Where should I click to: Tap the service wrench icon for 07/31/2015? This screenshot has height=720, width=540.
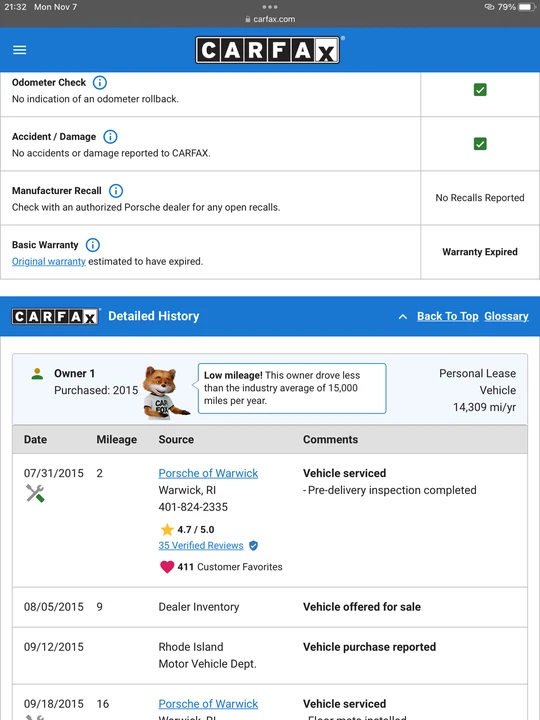pos(35,494)
